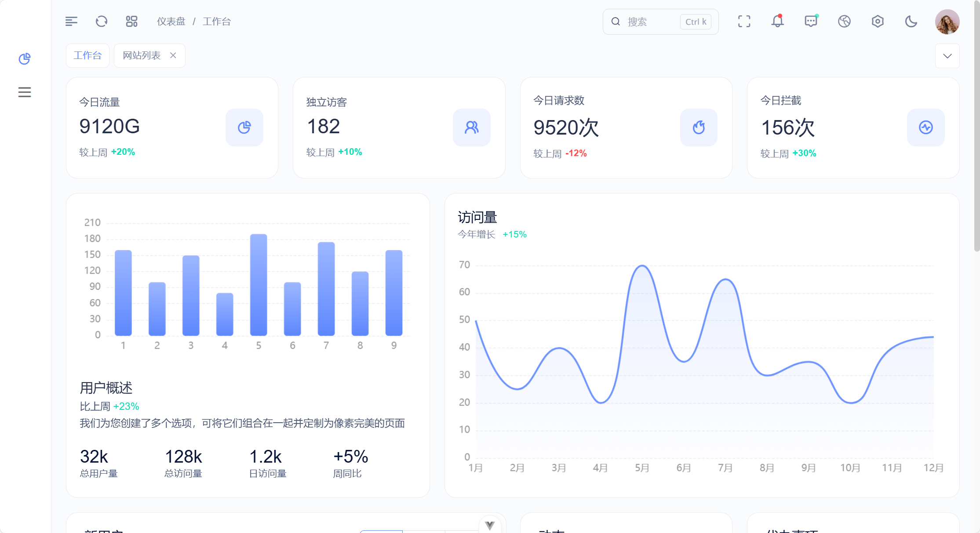The height and width of the screenshot is (533, 980).
Task: Open the dashboard pie icon in sidebar
Action: click(25, 58)
